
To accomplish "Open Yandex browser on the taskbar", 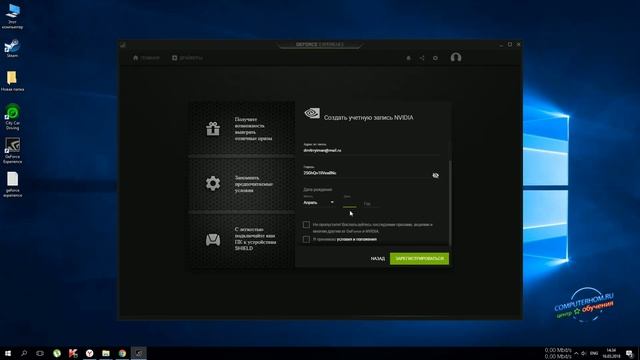I will (x=89, y=353).
